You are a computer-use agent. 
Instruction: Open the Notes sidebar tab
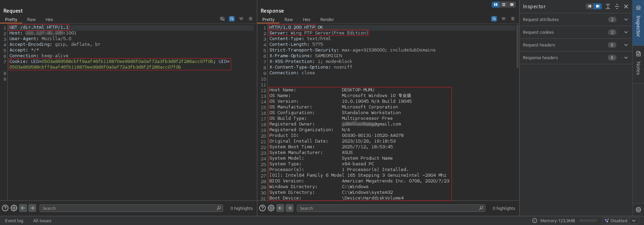coord(638,64)
